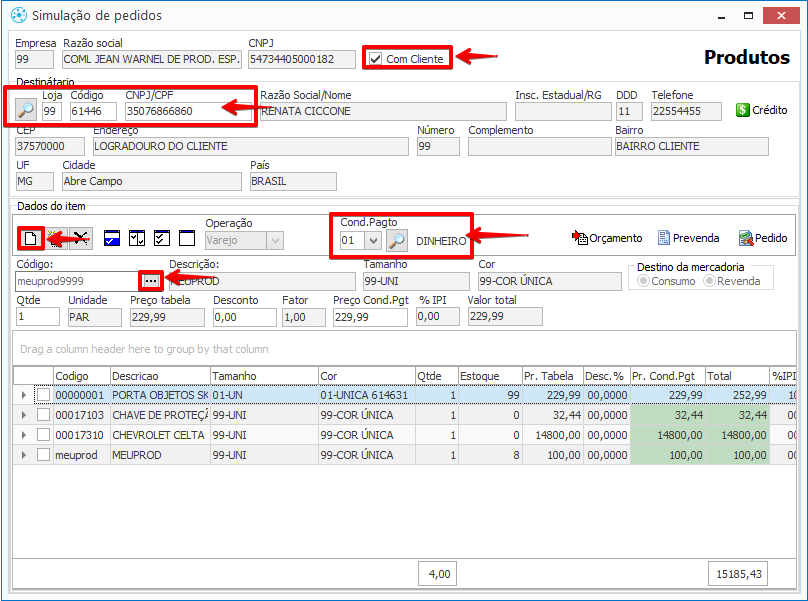Viewport: 808px width, 601px height.
Task: Click the Pr. Tabela column header
Action: (552, 376)
